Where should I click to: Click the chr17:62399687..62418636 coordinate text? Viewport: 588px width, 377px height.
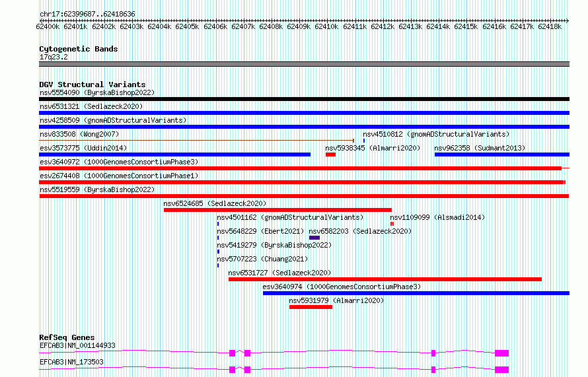tap(87, 14)
